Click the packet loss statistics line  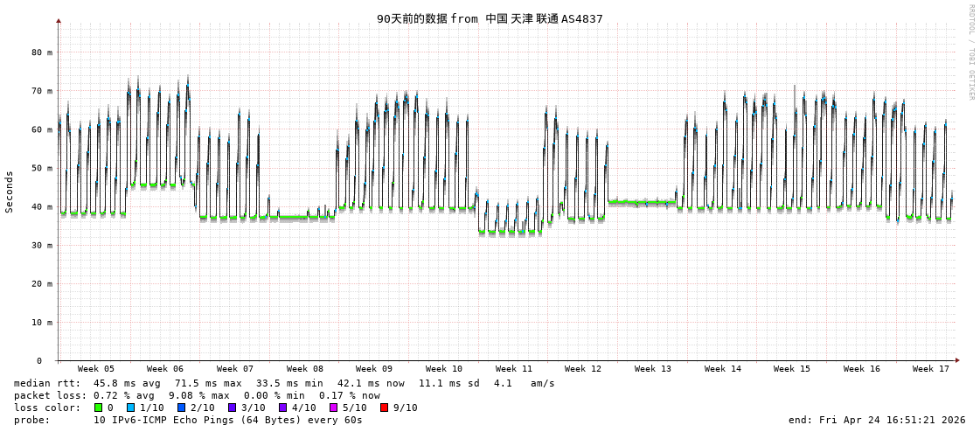pos(197,395)
